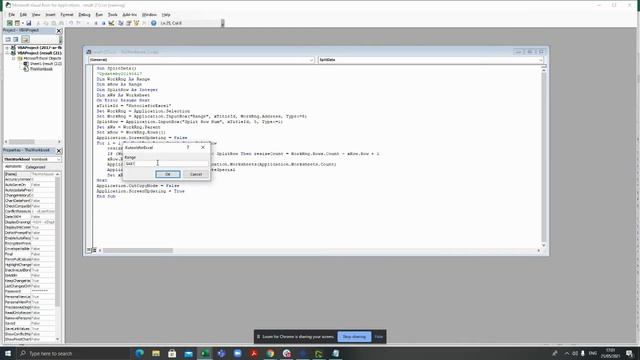The image size is (640, 360).
Task: Click the Undo toolbar icon
Action: pyautogui.click(x=71, y=23)
